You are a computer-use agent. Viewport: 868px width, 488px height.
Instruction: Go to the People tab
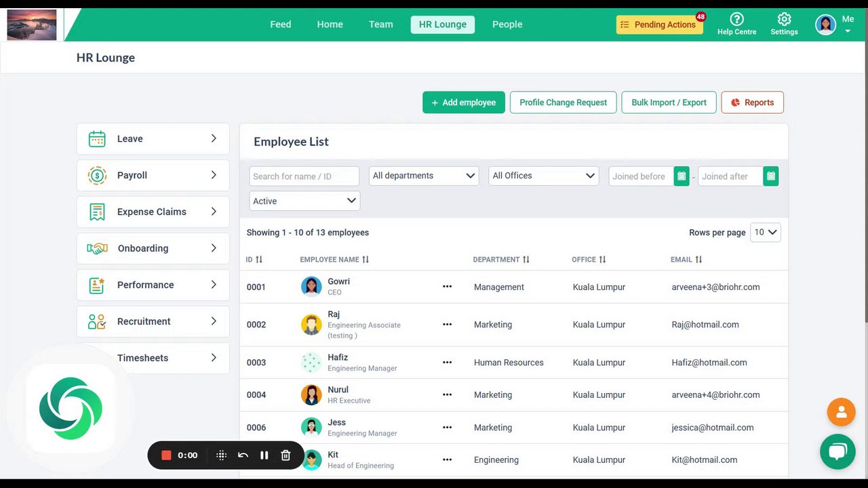pyautogui.click(x=507, y=24)
